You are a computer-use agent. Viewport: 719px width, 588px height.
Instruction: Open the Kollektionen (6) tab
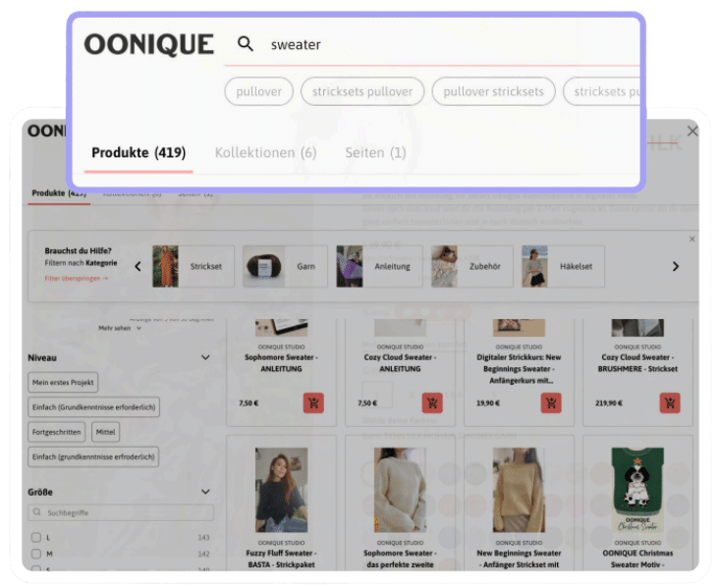pos(265,152)
